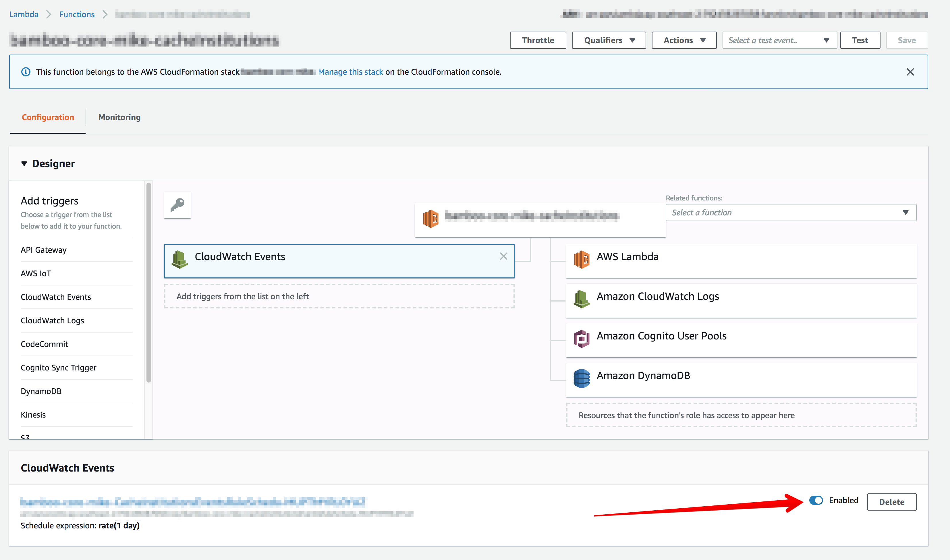Click the AWS Lambda resource icon
Viewport: 950px width, 560px height.
pos(581,260)
